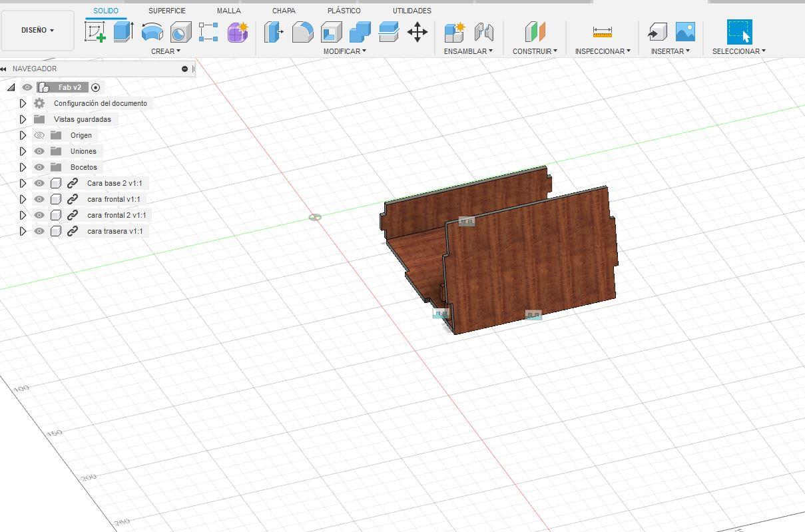This screenshot has height=532, width=805.
Task: Select the Measure ruler tool
Action: tap(602, 31)
